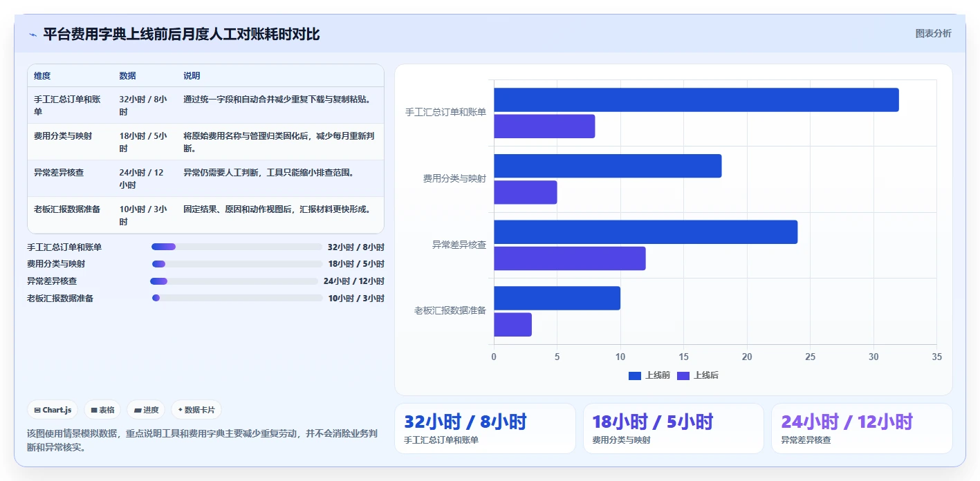Click the 图表分析 label in the header
Viewport: 980px width, 481px height.
[933, 33]
